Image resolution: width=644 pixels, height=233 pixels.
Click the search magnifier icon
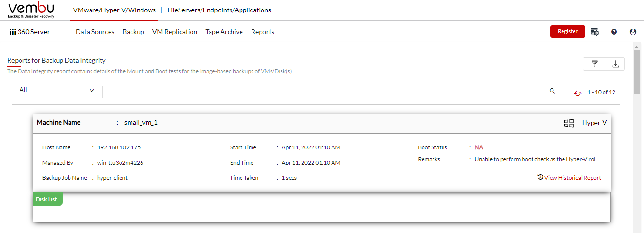553,91
